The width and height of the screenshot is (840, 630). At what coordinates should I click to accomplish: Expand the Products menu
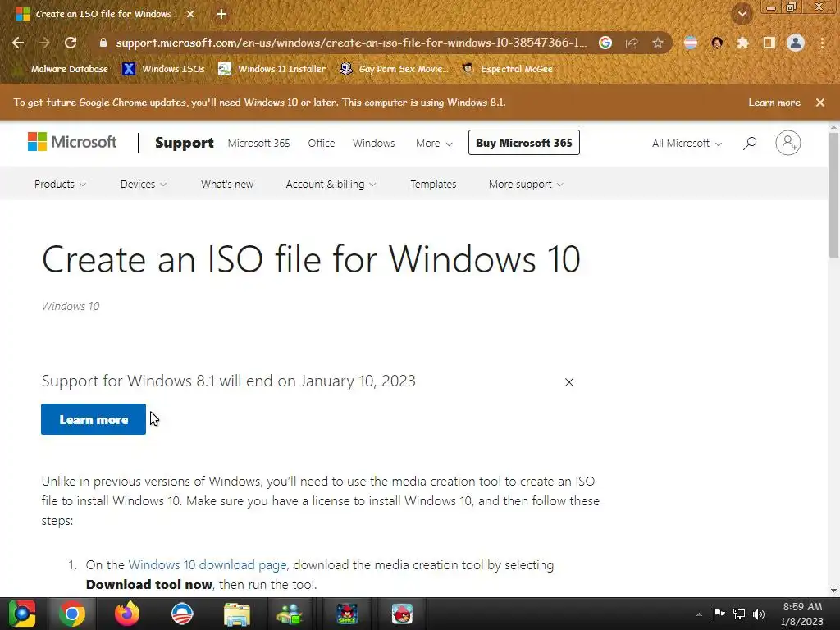tap(60, 185)
